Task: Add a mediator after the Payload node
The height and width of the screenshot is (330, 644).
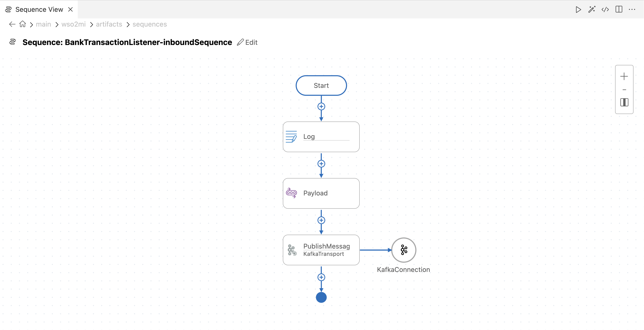Action: (321, 220)
